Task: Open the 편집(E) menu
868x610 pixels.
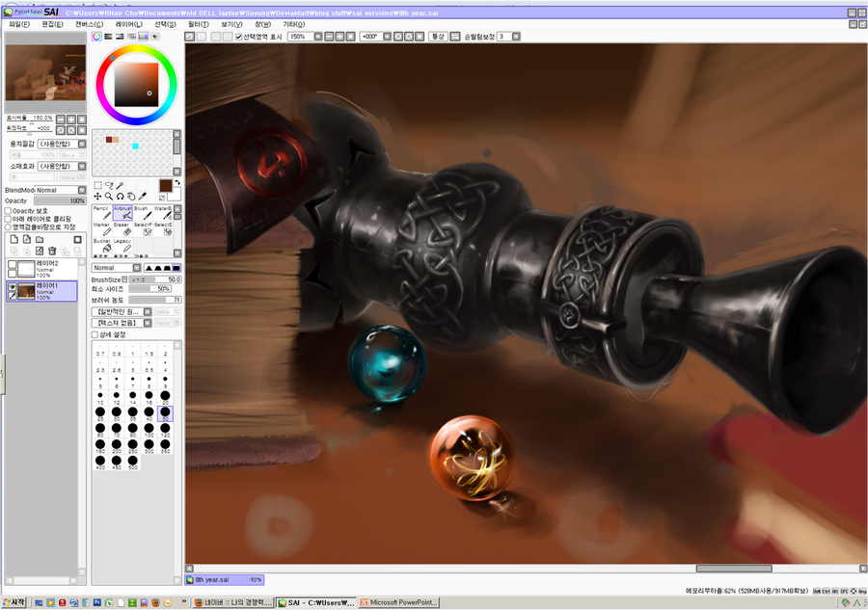Action: pyautogui.click(x=52, y=24)
